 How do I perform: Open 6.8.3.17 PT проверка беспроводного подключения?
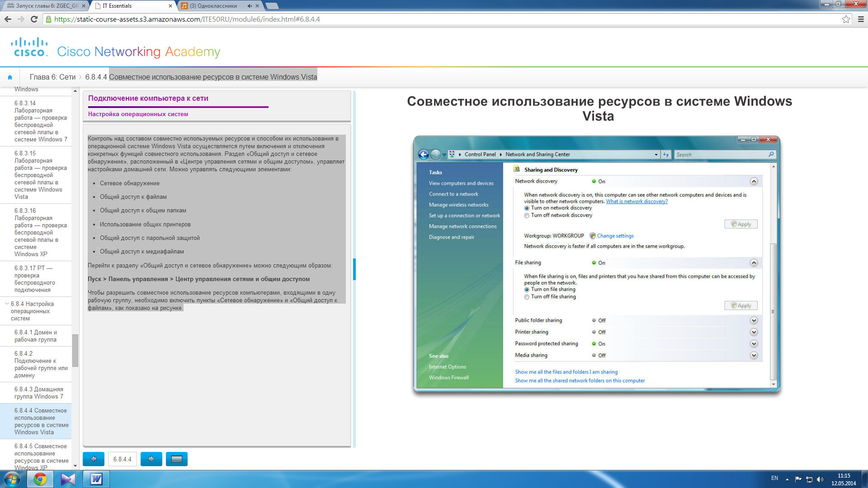click(36, 279)
